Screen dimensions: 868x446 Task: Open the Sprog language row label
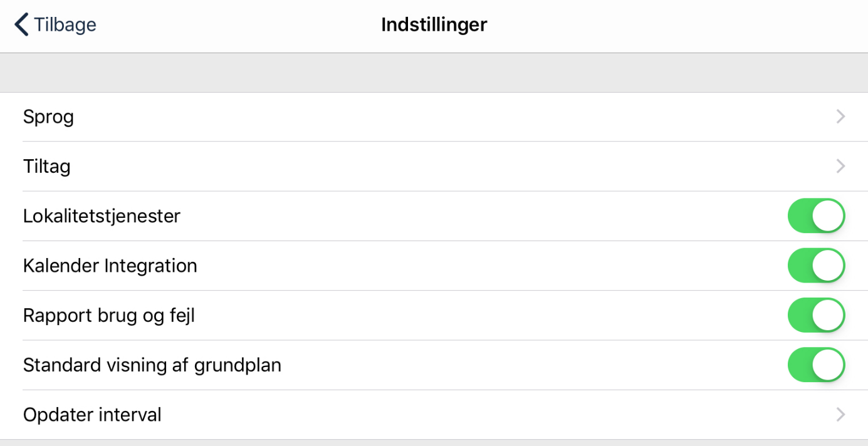[48, 117]
